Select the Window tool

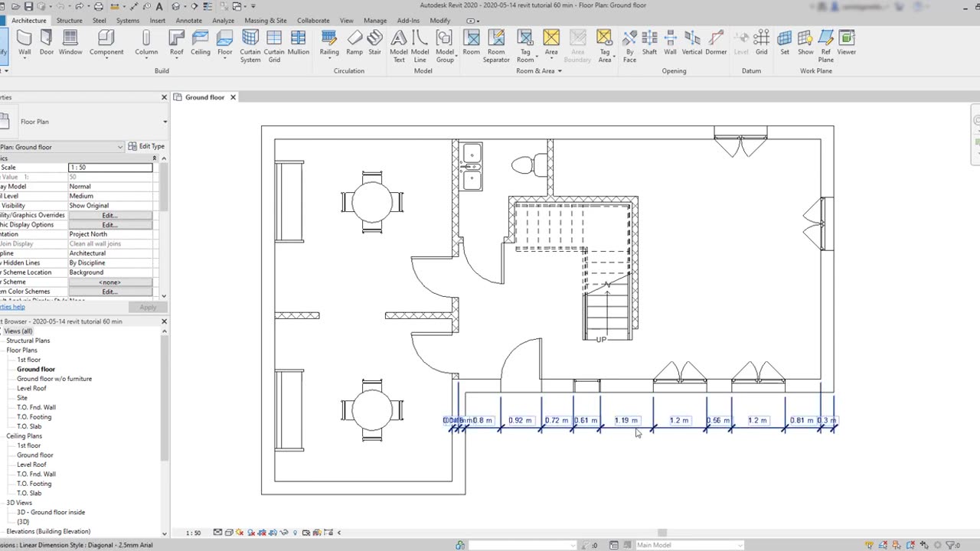70,43
